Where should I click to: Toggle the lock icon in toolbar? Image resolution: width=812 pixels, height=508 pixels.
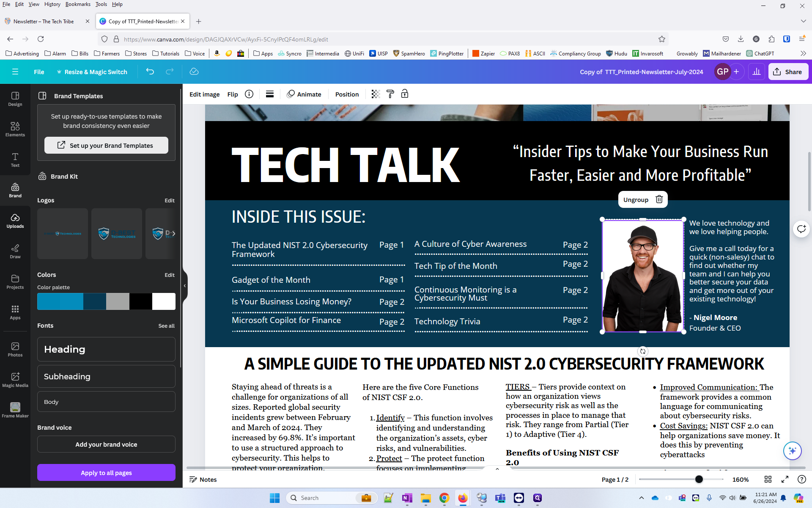(405, 94)
